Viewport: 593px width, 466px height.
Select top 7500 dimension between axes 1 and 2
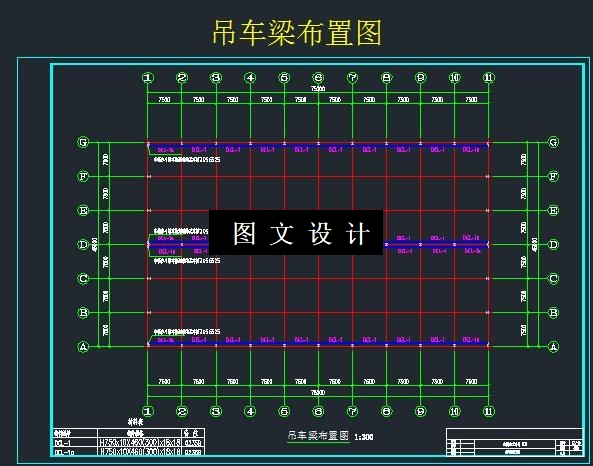(x=164, y=99)
